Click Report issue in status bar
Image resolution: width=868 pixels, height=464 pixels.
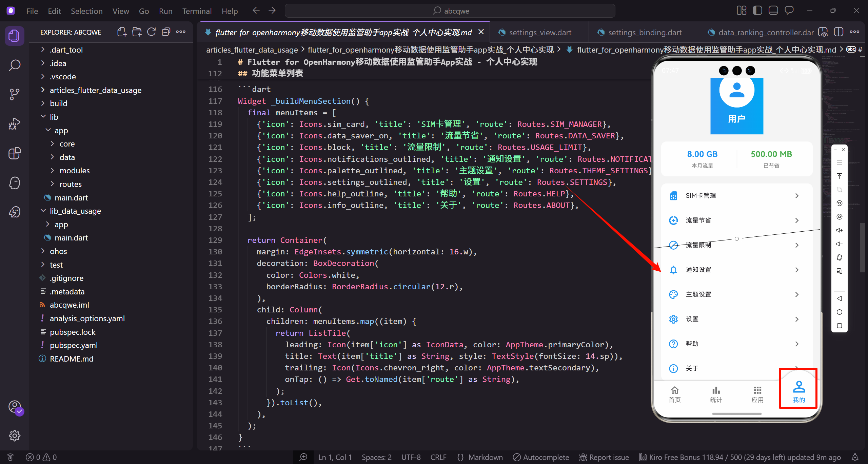click(x=604, y=457)
